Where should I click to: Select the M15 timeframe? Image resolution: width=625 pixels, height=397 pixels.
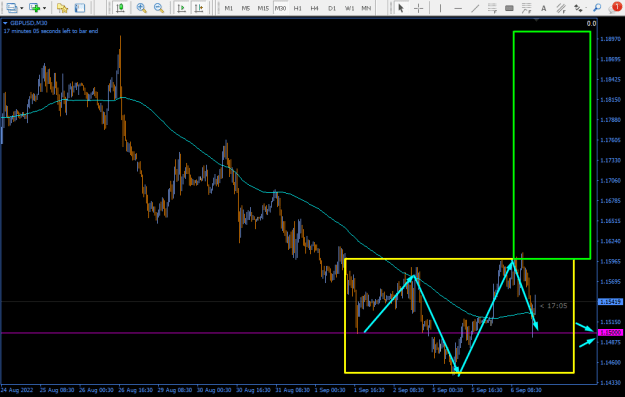click(x=263, y=8)
